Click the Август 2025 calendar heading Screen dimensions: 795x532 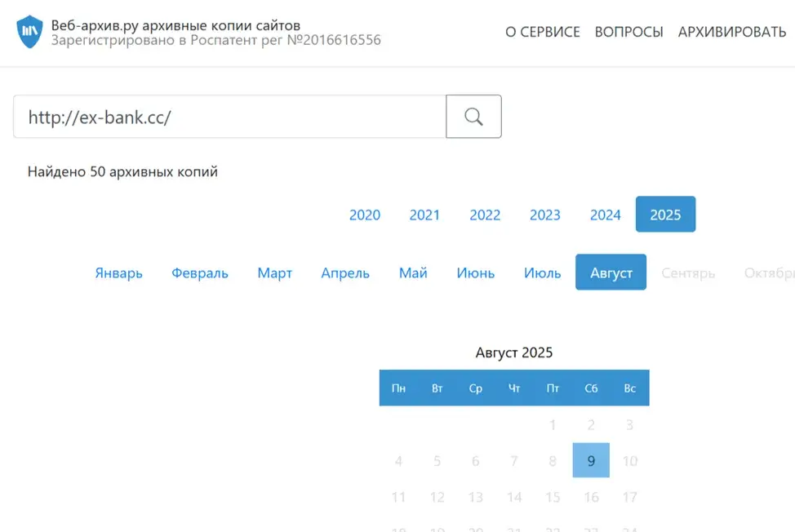click(x=514, y=352)
